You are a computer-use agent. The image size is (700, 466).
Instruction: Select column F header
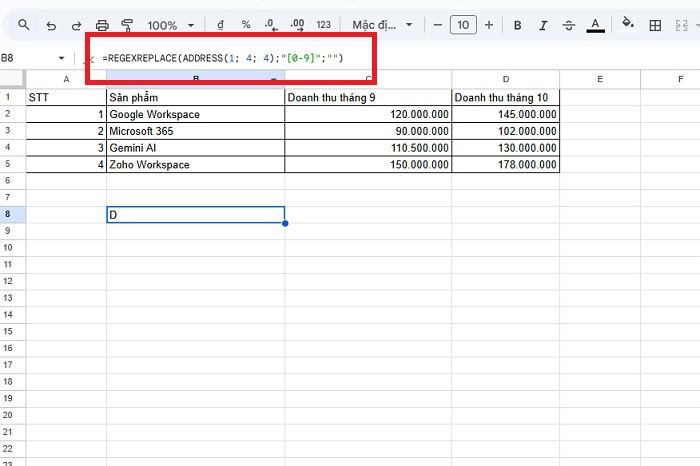pyautogui.click(x=671, y=79)
